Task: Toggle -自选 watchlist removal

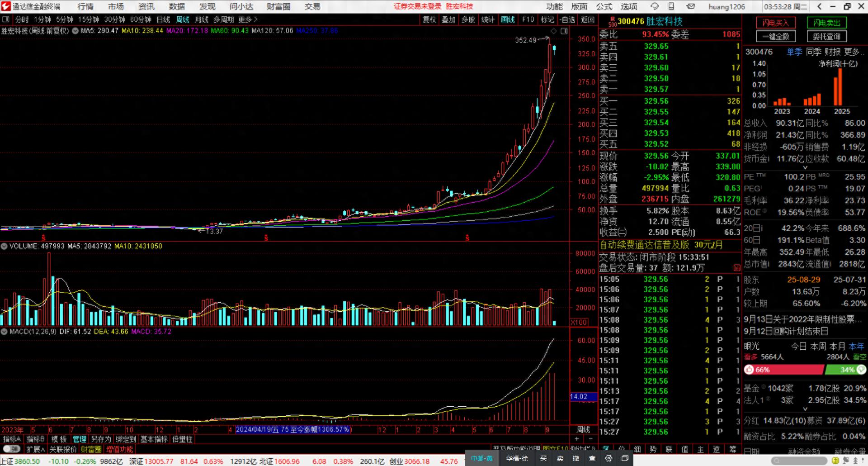Action: click(567, 19)
